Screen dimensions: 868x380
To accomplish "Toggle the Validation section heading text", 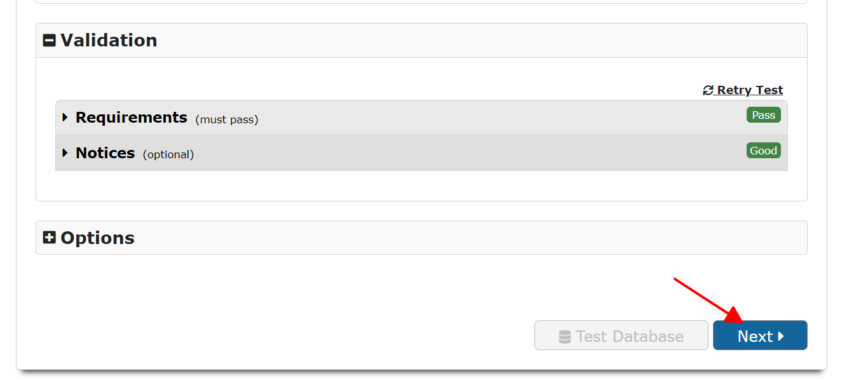I will [109, 41].
